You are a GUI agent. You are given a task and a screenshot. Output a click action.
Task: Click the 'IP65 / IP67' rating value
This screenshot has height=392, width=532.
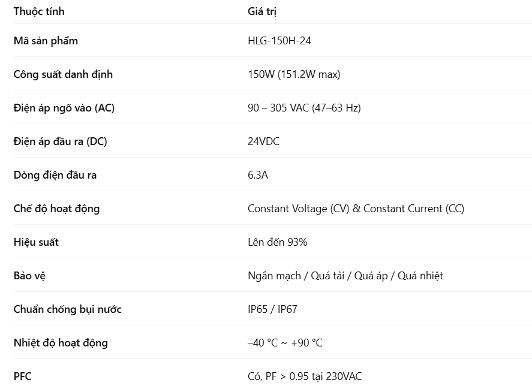pyautogui.click(x=272, y=309)
